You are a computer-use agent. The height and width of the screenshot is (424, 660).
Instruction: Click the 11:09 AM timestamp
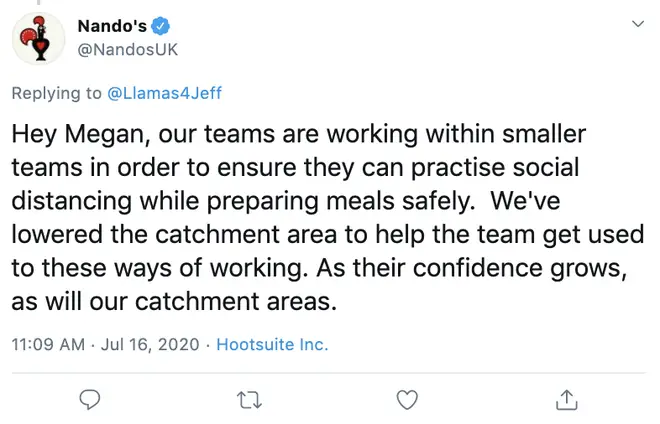(x=48, y=344)
